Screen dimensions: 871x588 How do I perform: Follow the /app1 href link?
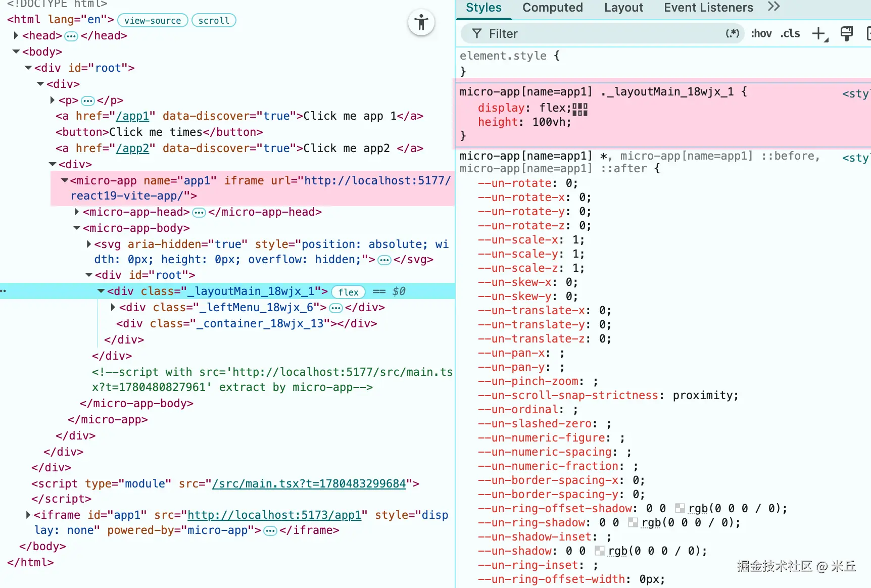click(x=132, y=116)
